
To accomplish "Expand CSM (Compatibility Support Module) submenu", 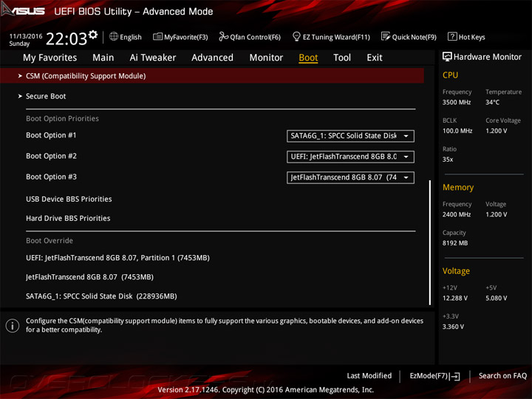I will click(212, 75).
